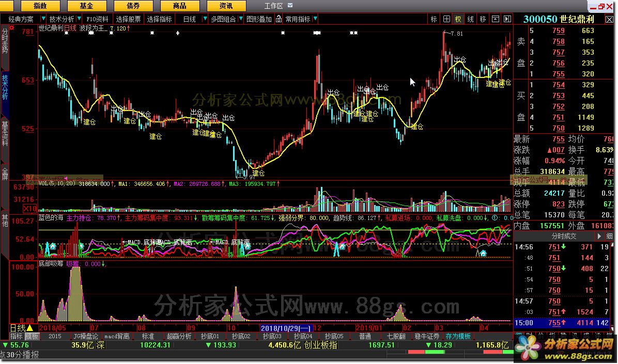The width and height of the screenshot is (618, 364).
Task: Select the JG操盘论 template tab
Action: click(x=86, y=337)
